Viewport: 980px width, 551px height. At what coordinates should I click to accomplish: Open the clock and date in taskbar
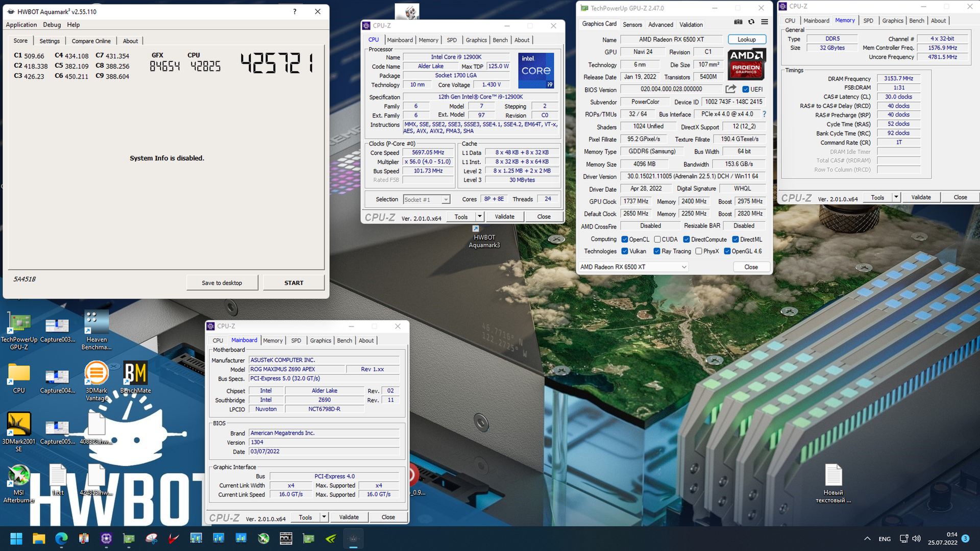[942, 539]
